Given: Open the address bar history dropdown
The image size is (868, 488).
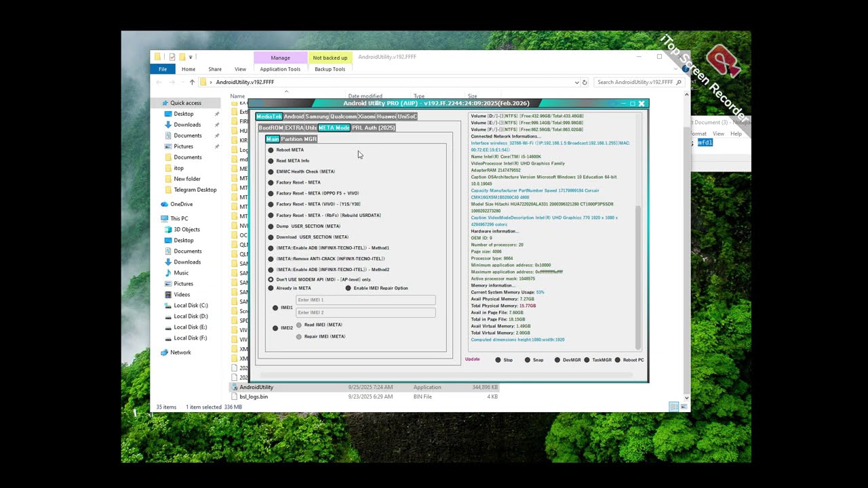Looking at the screenshot, I should point(577,82).
